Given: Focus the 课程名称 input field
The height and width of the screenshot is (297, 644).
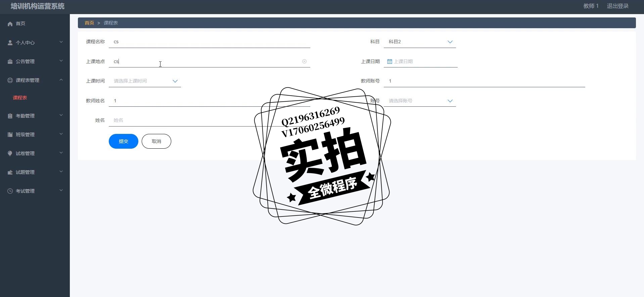Looking at the screenshot, I should pos(210,42).
